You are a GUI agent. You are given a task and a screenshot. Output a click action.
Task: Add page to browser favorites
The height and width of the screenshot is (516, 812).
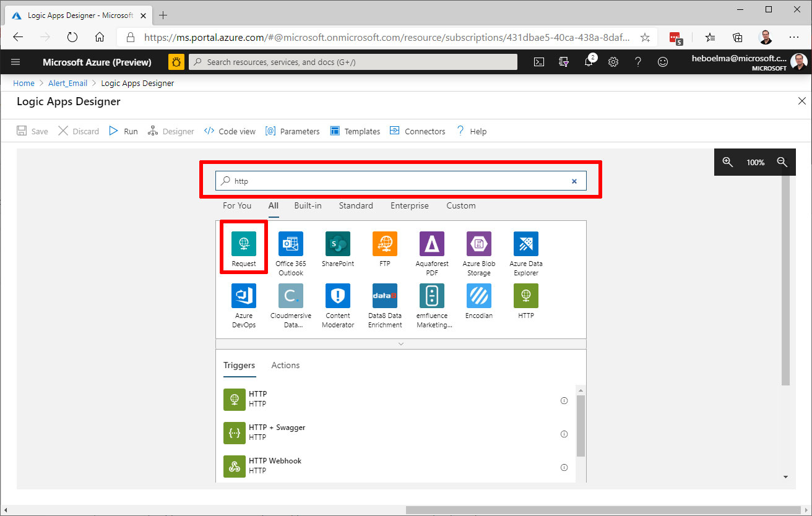click(645, 37)
